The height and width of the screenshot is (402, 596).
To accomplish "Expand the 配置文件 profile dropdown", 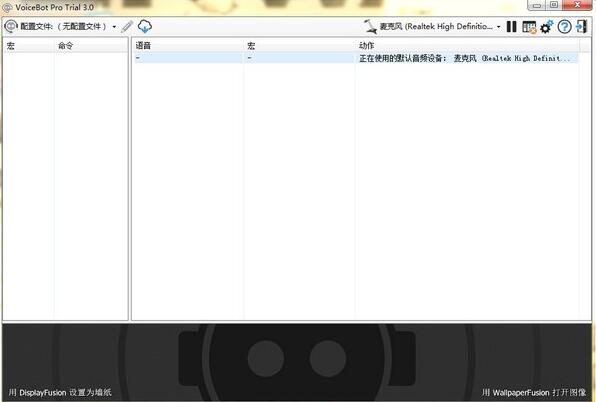I will pos(114,27).
